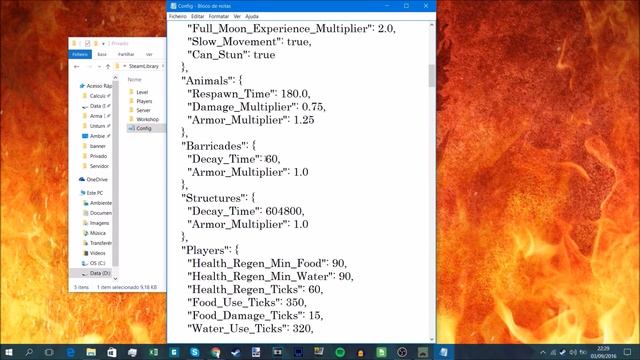Image resolution: width=640 pixels, height=360 pixels.
Task: Select the Imagens folder under Este PC
Action: pyautogui.click(x=99, y=223)
